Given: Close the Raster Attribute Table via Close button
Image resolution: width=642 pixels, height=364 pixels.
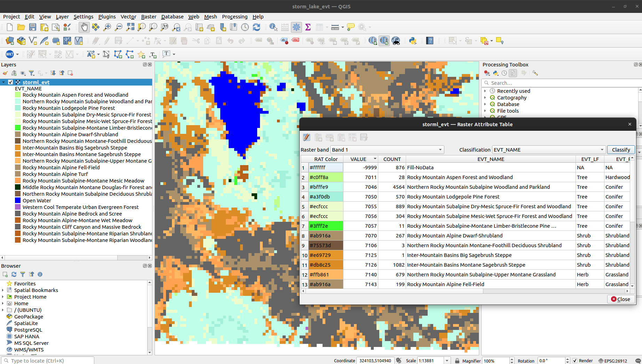Looking at the screenshot, I should (621, 299).
